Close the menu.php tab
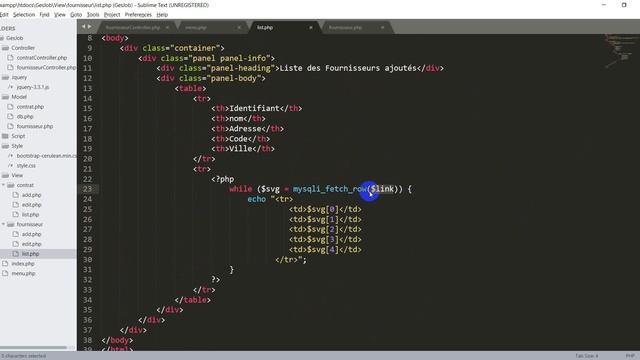Screen dimensions: 640x360 click(x=239, y=27)
